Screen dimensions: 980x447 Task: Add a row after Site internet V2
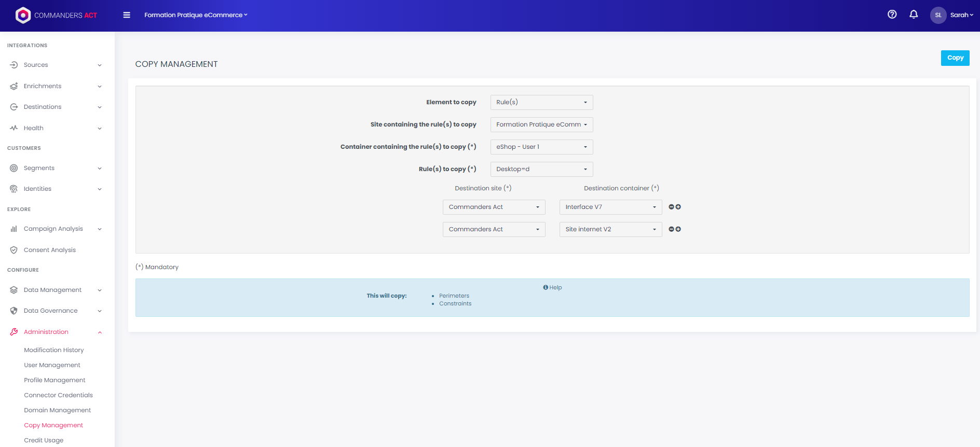[678, 229]
